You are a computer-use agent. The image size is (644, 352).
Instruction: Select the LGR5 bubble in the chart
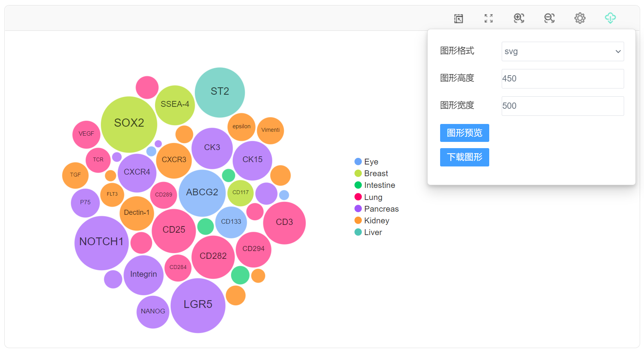pyautogui.click(x=198, y=306)
